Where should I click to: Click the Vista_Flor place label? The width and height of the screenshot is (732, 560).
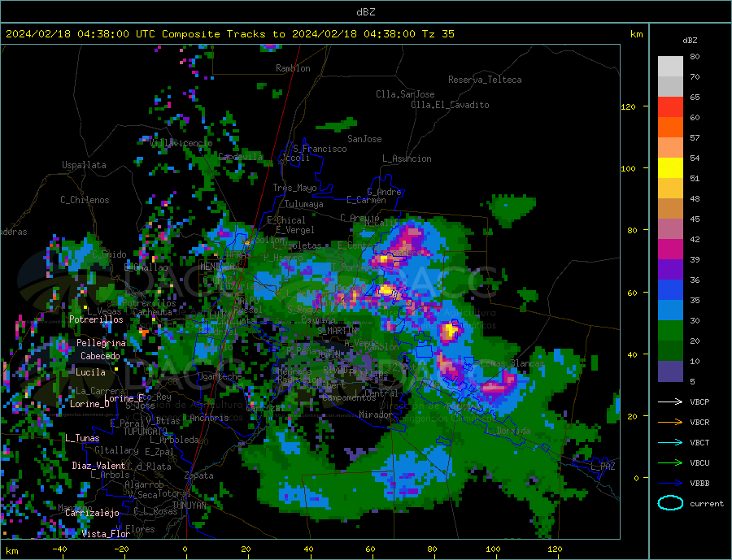pos(106,534)
